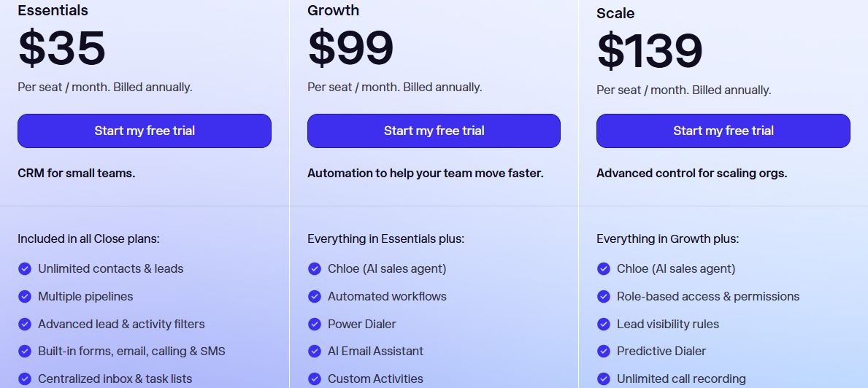Click checkmark icon beside Automated workflows
Image resolution: width=868 pixels, height=388 pixels.
click(x=315, y=296)
